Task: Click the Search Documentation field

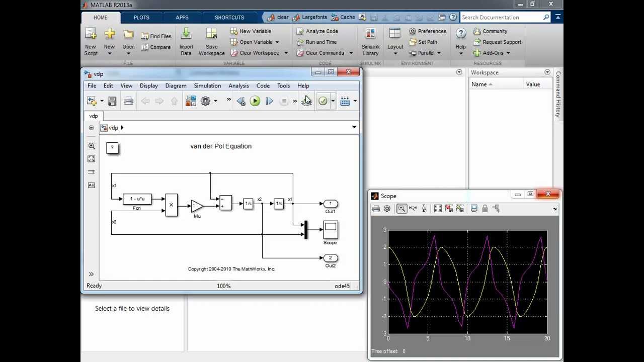Action: [501, 17]
